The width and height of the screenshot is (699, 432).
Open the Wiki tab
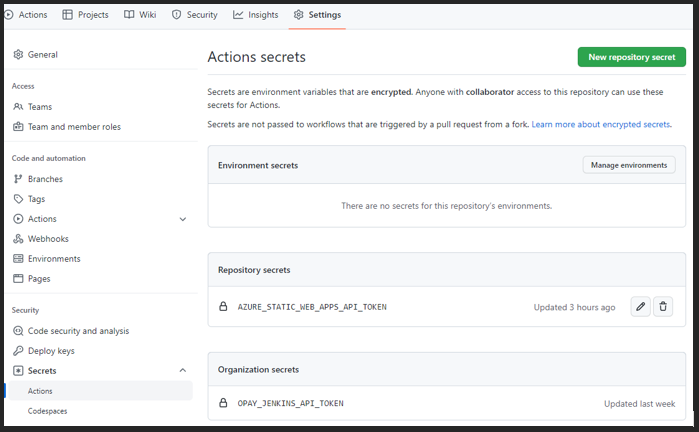tap(140, 15)
